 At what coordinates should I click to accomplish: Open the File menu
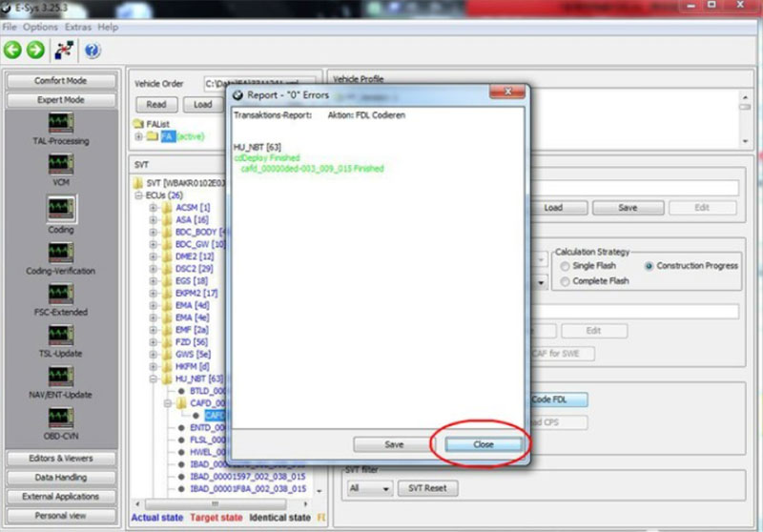[x=10, y=28]
